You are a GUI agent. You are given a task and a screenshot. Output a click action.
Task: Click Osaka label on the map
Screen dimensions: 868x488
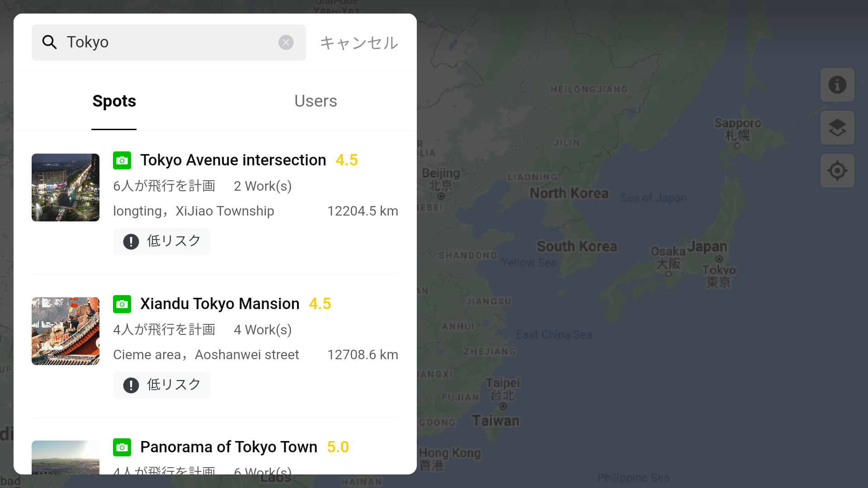(x=668, y=257)
